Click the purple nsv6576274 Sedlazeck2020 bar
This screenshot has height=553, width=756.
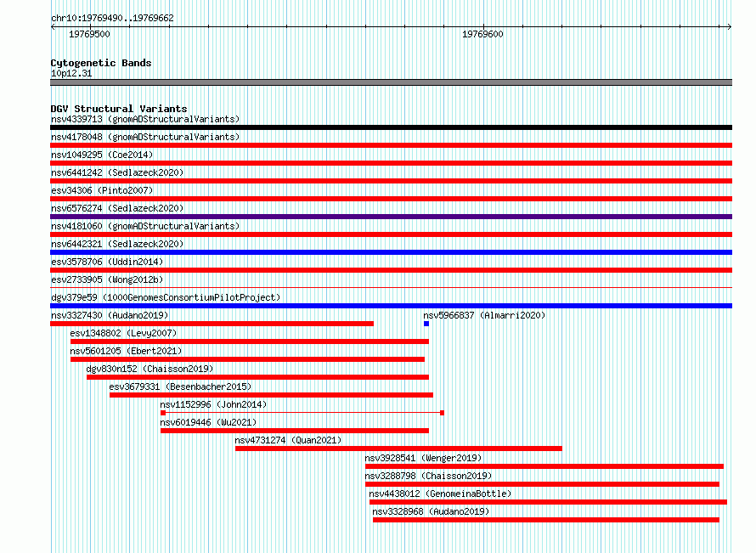pos(391,217)
